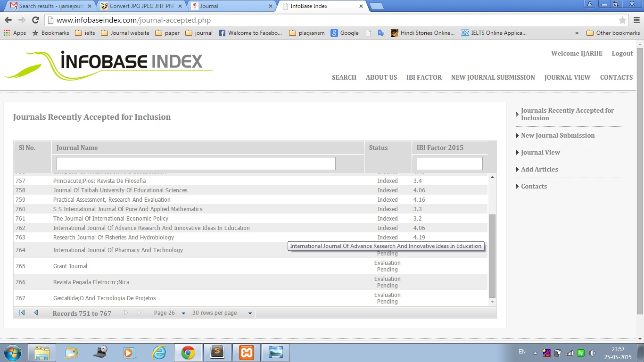Image resolution: width=644 pixels, height=362 pixels.
Task: Open the Journal View sidebar link
Action: coord(540,152)
